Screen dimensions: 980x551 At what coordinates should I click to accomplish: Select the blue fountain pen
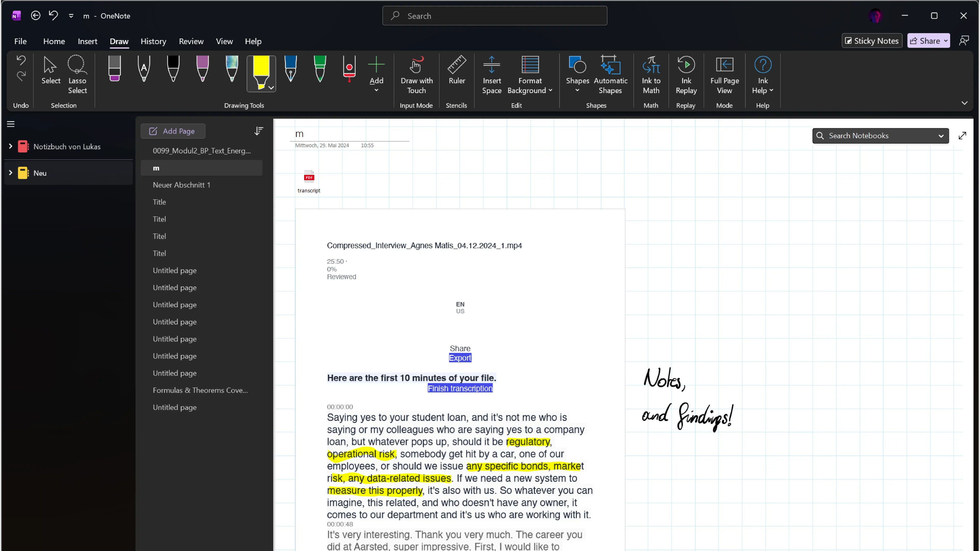pyautogui.click(x=291, y=68)
